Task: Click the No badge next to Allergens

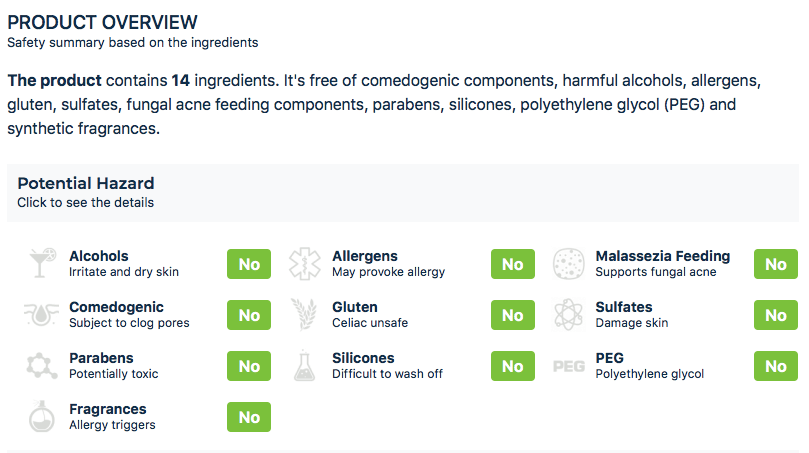Action: pos(512,264)
